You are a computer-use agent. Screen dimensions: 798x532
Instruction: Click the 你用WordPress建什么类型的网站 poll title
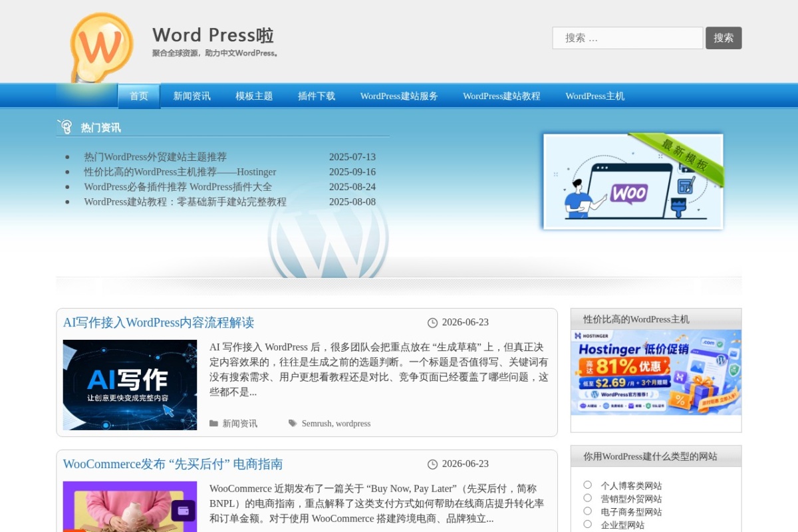pos(650,456)
